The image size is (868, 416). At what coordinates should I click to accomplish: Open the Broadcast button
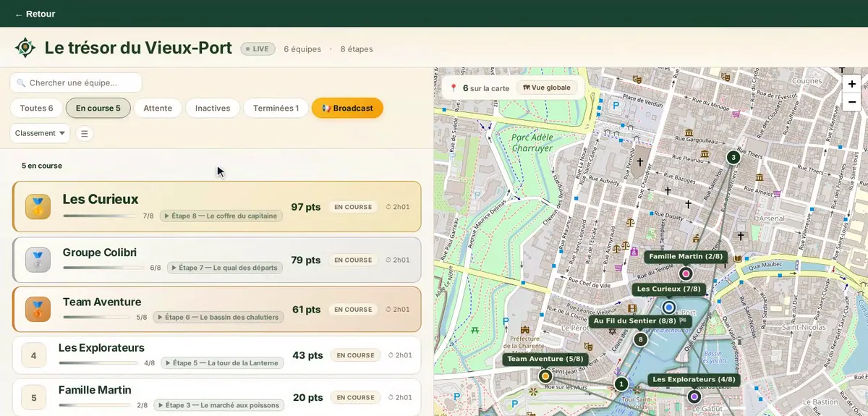[x=347, y=108]
